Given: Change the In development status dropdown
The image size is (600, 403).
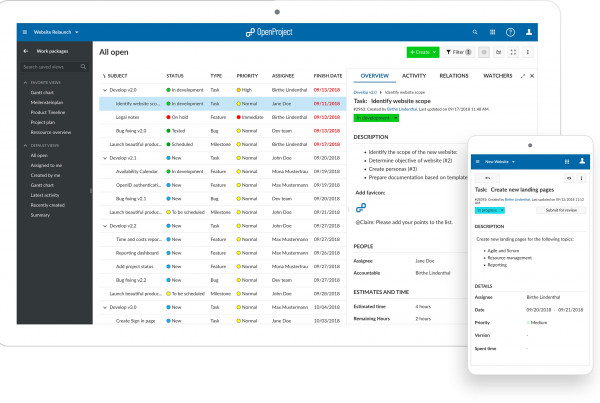Looking at the screenshot, I should 376,118.
